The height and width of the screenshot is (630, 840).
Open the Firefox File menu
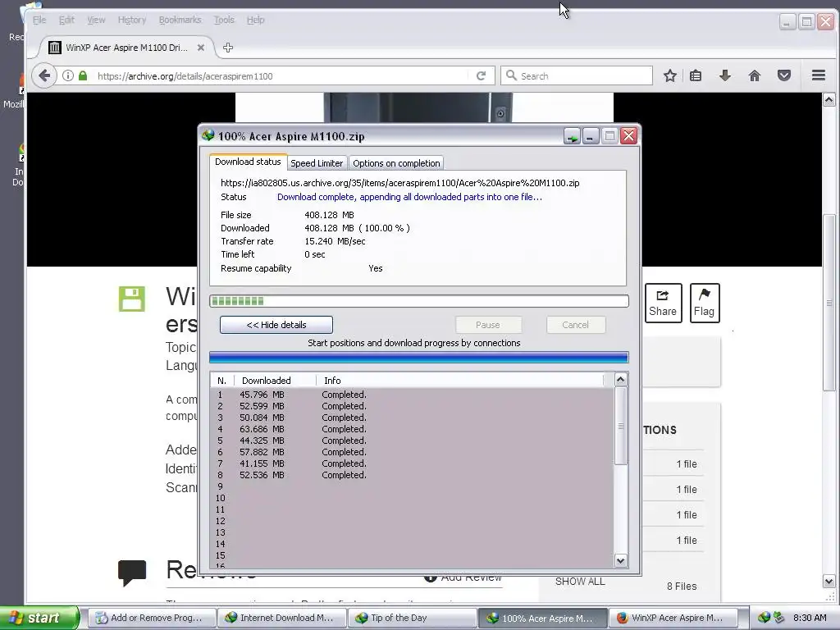39,20
